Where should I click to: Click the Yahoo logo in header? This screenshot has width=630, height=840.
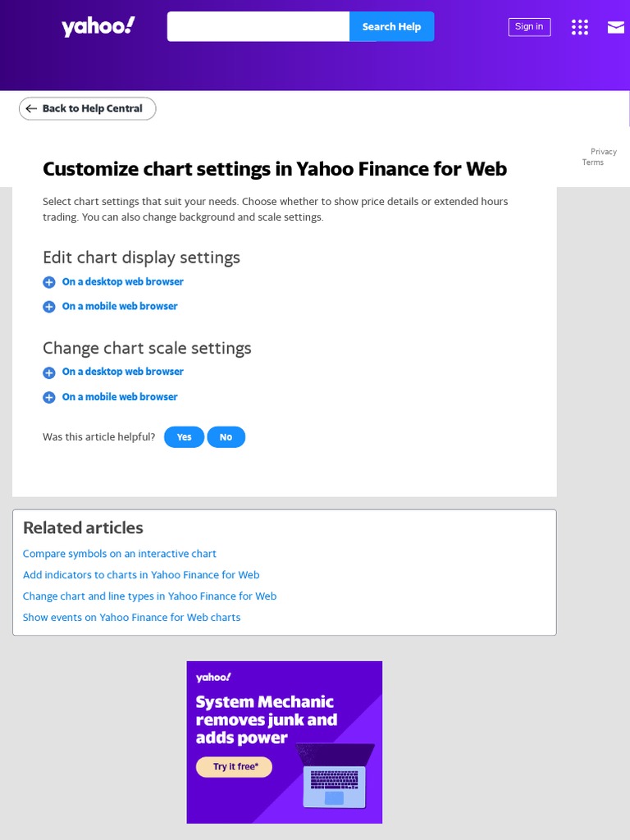(98, 27)
